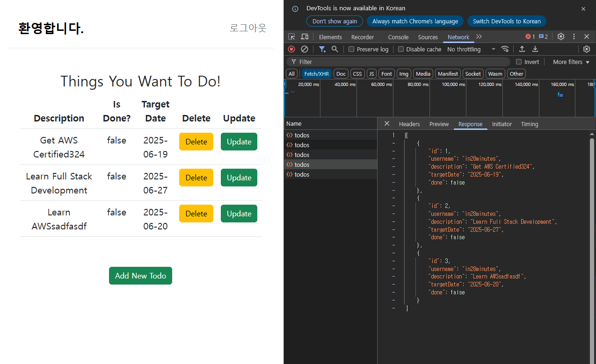Screen dimensions: 596x364
Task: Dismiss the DevTools language notification
Action: 583,9
